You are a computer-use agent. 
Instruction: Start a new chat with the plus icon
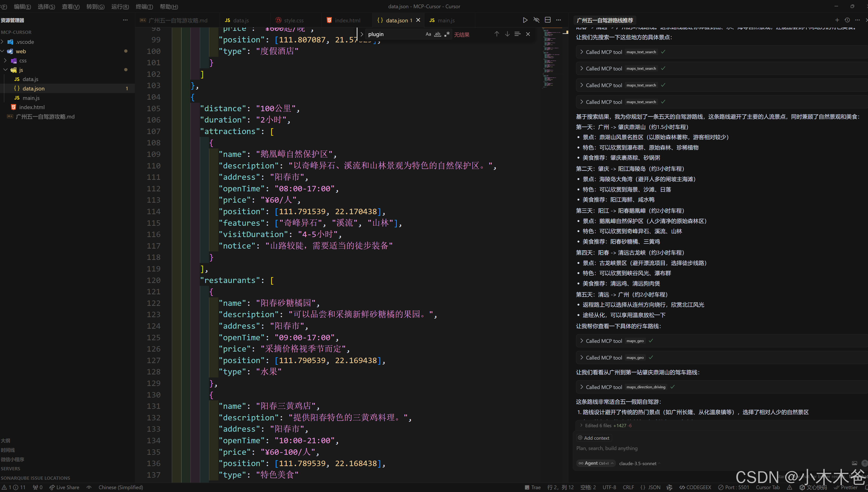(x=837, y=20)
